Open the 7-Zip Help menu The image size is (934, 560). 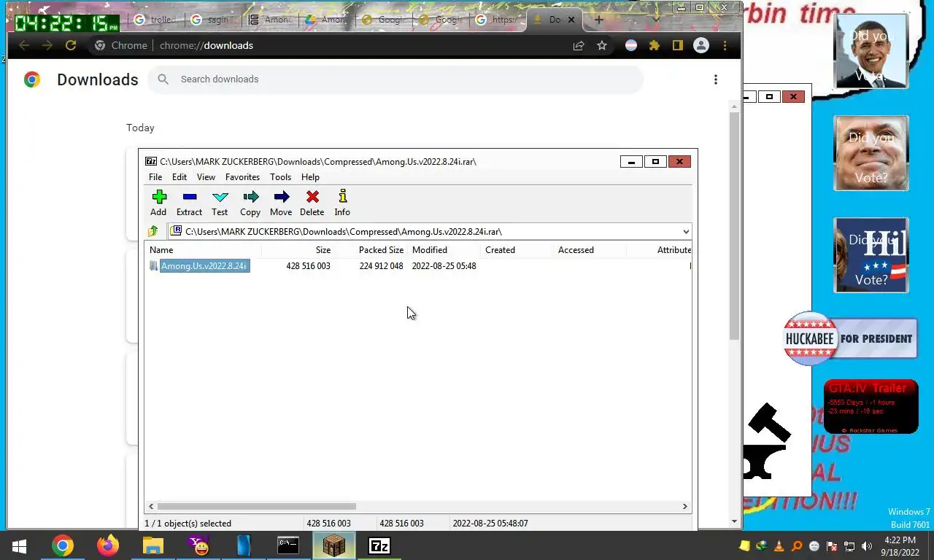pos(310,177)
